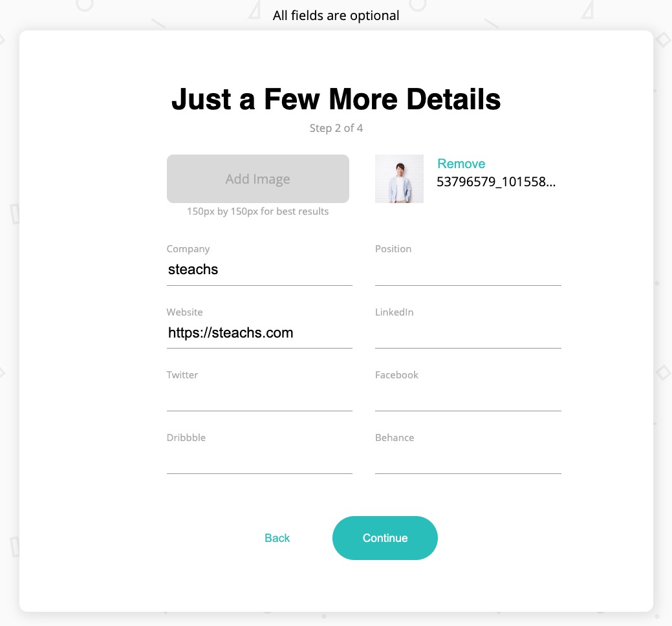
Task: Click the 'Just a Few More Details' heading
Action: click(x=336, y=100)
